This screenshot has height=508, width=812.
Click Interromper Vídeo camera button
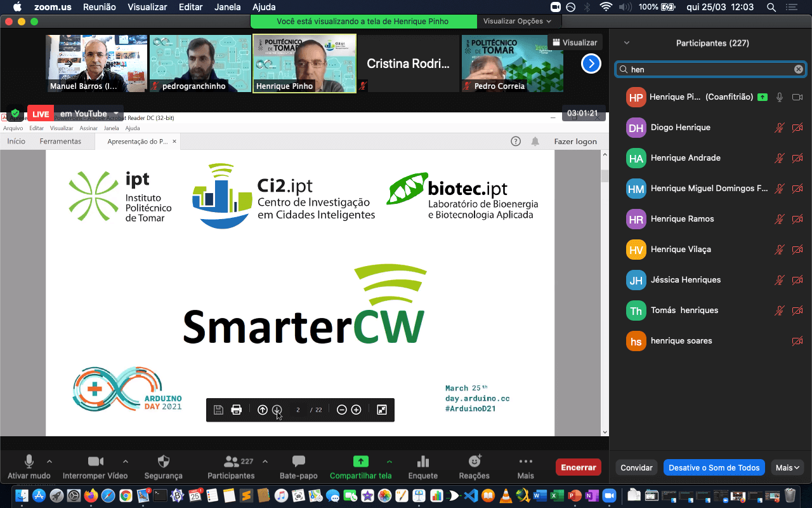click(x=95, y=467)
